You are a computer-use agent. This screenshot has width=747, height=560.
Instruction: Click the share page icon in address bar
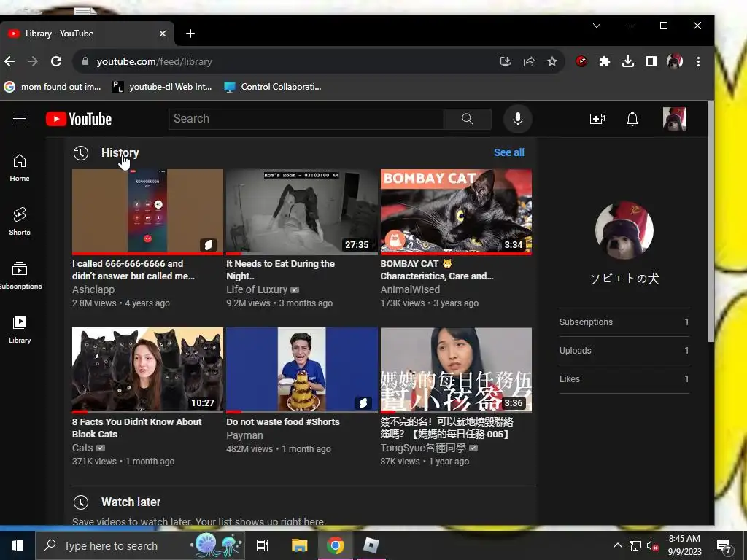(529, 61)
